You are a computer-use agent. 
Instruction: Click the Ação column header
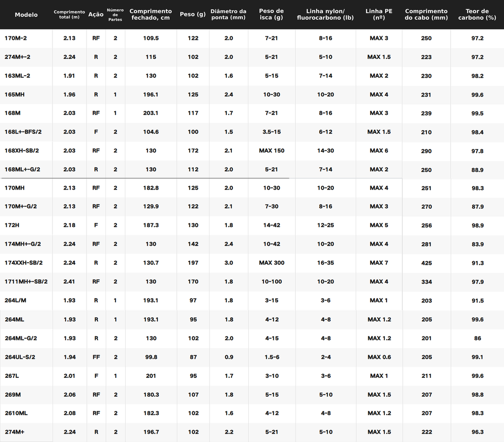(x=96, y=15)
